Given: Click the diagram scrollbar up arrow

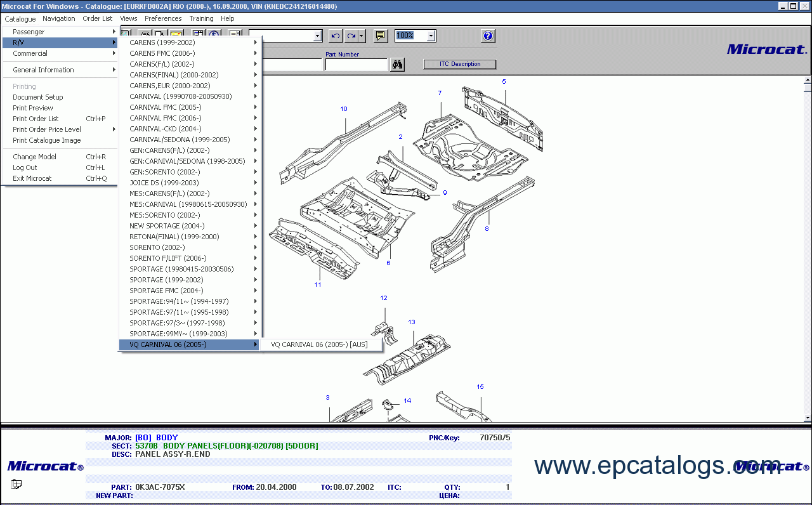Looking at the screenshot, I should click(x=808, y=81).
